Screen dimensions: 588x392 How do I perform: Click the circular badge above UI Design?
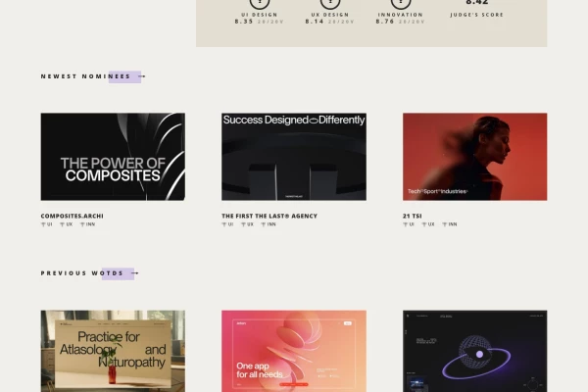point(260,3)
